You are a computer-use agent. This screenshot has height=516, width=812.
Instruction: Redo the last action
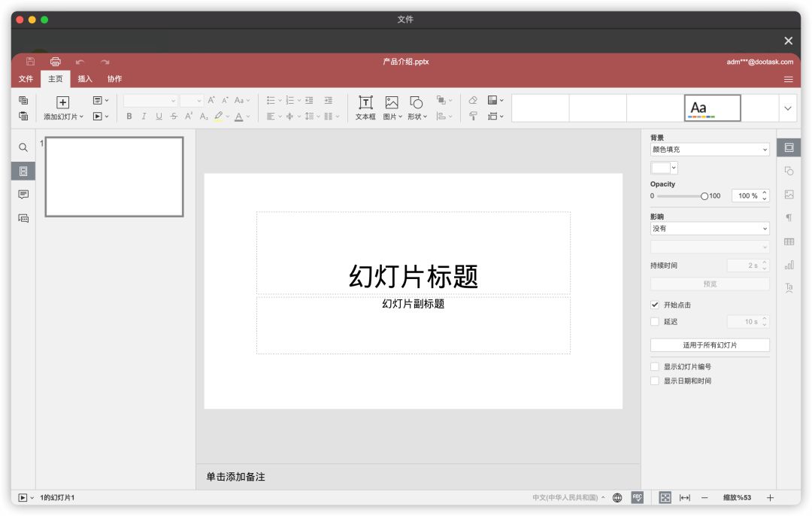click(x=105, y=62)
